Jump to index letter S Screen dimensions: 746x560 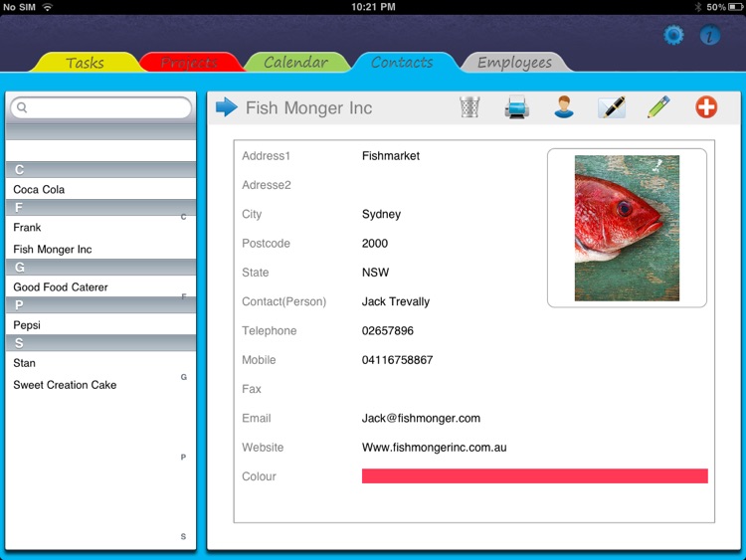[x=183, y=537]
